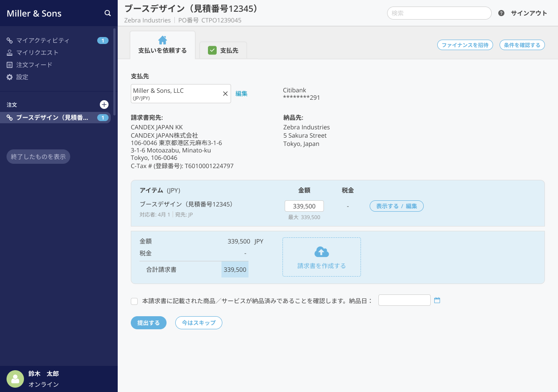The image size is (558, 392).
Task: Open terms via 条件を確認する
Action: 522,44
